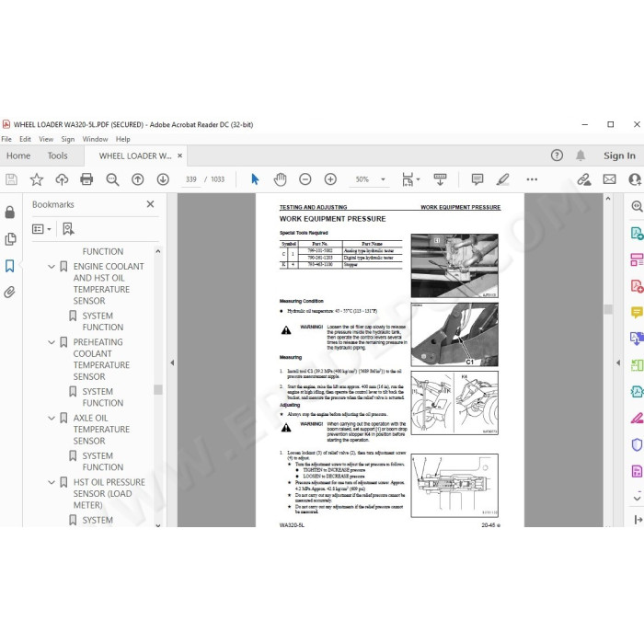Open bookmark options dropdown
Viewport: 644px width, 644px height.
coord(41,229)
